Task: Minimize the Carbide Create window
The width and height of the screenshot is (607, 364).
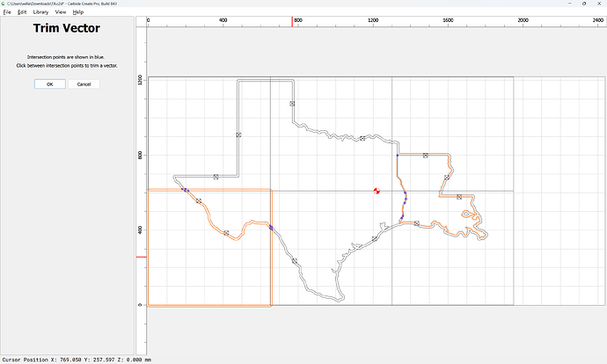Action: (570, 4)
